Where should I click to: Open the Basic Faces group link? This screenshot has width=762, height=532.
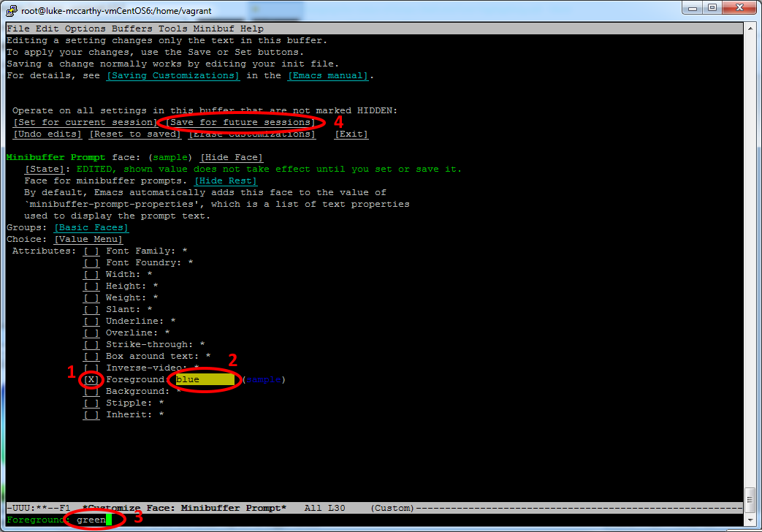[x=91, y=227]
